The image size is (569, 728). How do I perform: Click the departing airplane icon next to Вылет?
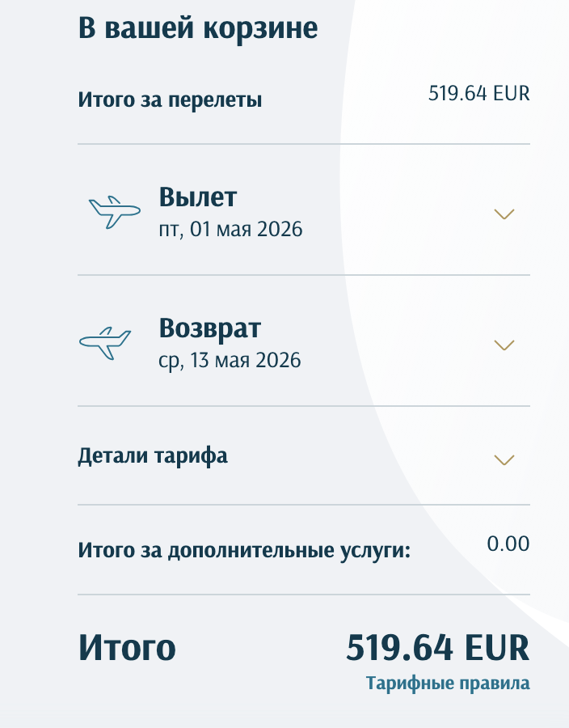(115, 212)
